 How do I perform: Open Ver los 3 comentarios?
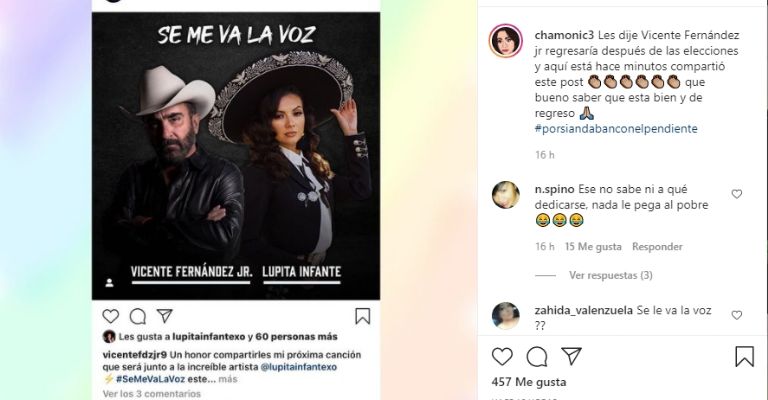[x=152, y=394]
